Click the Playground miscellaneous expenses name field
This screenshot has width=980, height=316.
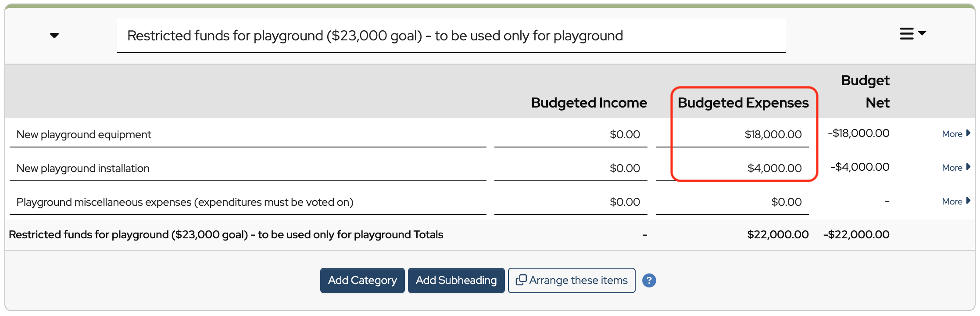click(248, 202)
